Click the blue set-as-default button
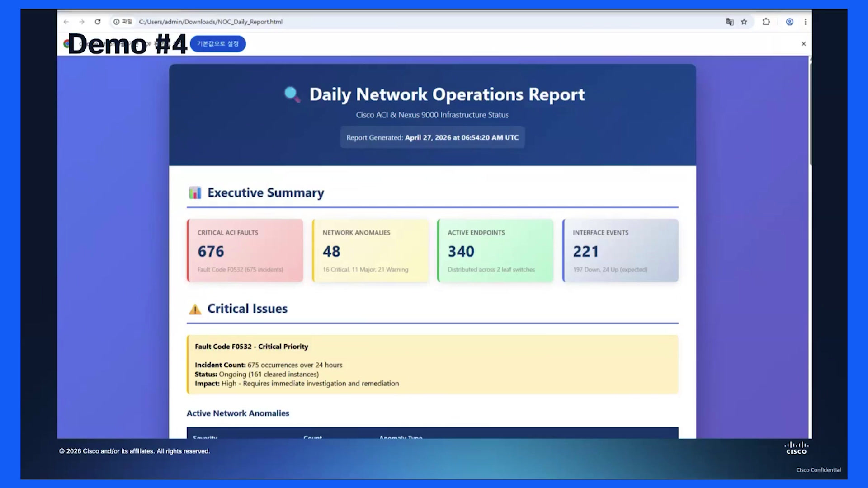868x488 pixels. (218, 44)
